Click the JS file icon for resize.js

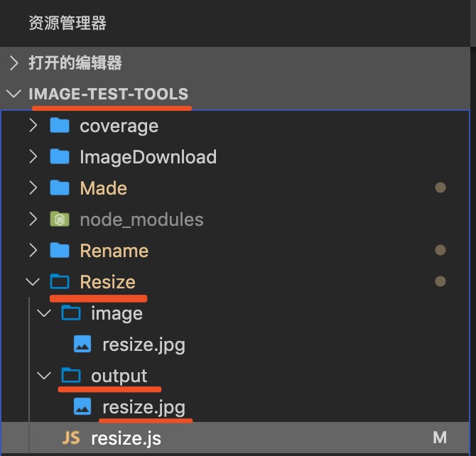[71, 438]
